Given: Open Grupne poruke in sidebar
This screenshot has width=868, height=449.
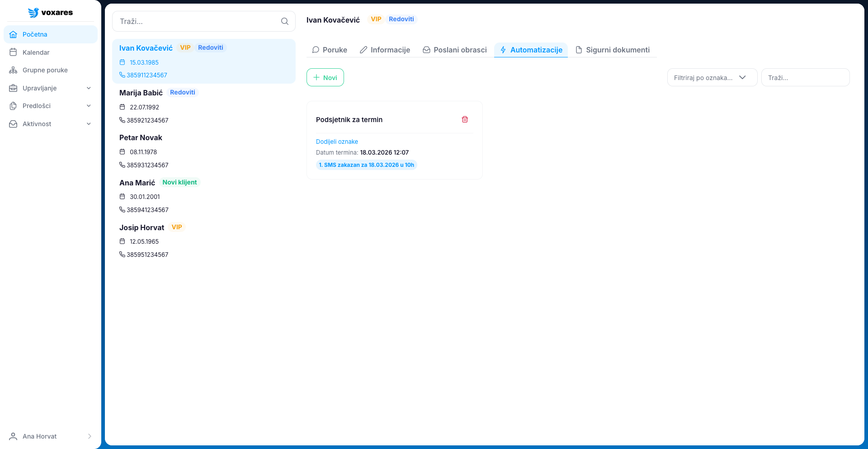Looking at the screenshot, I should tap(45, 70).
